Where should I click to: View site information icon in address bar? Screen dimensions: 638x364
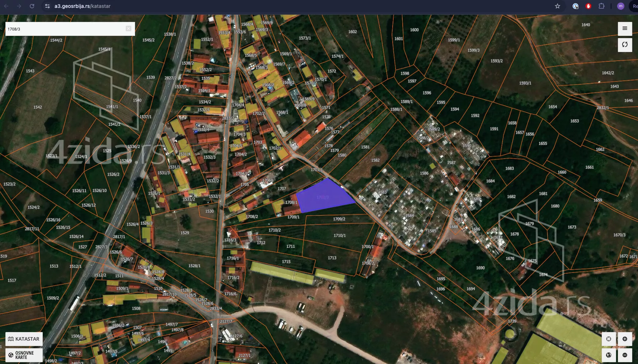(x=47, y=6)
